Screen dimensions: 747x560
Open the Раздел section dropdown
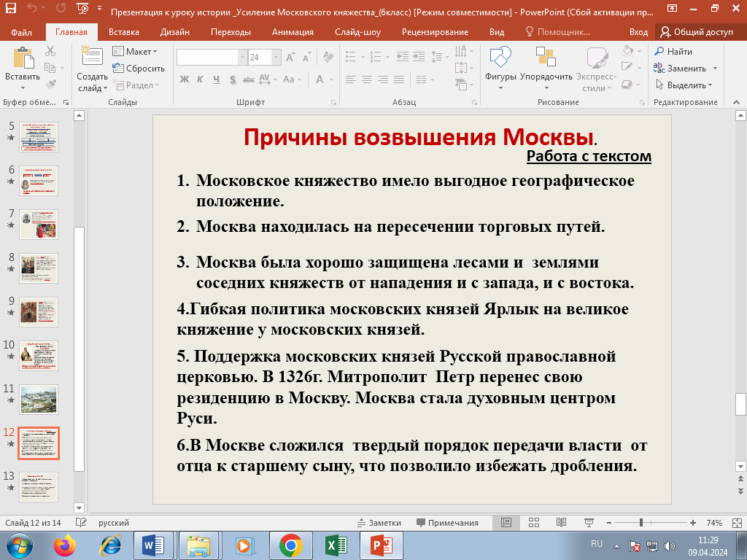coord(136,85)
